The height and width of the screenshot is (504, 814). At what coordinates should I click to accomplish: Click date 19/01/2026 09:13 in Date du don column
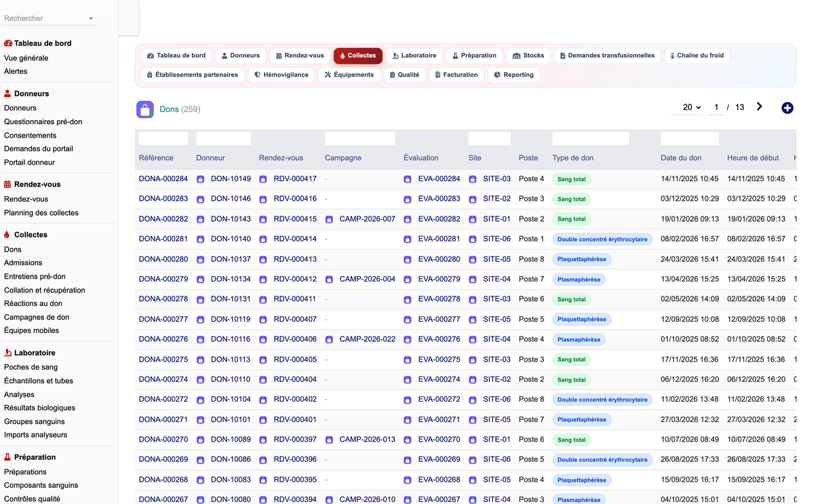(x=690, y=219)
